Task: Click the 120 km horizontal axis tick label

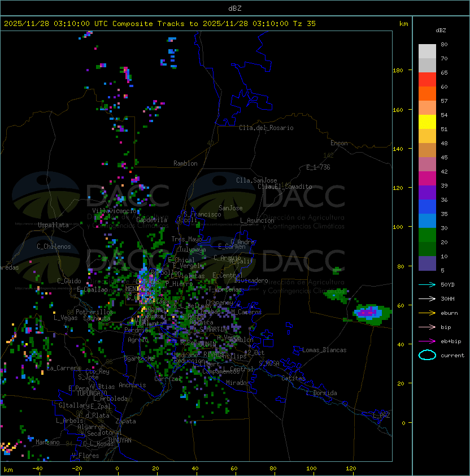Action: [351, 469]
